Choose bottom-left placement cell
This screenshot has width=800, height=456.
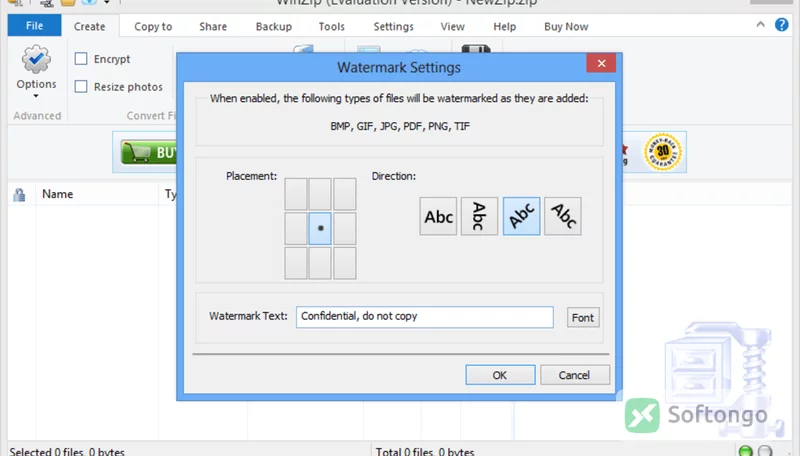pyautogui.click(x=296, y=263)
